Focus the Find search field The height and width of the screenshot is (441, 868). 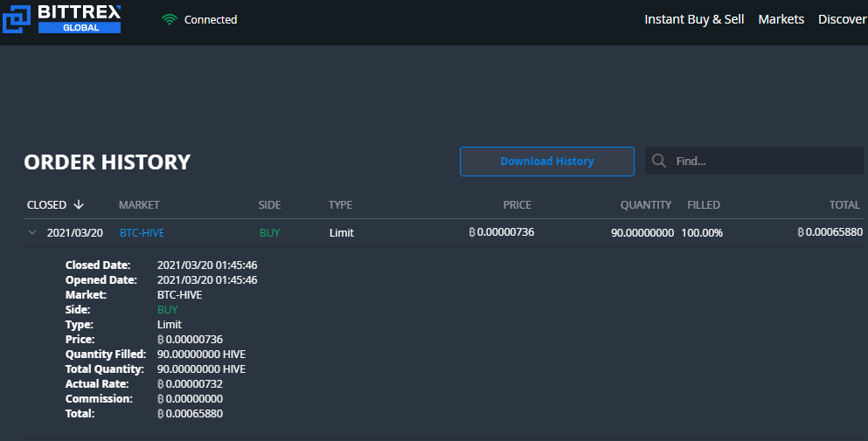click(754, 161)
